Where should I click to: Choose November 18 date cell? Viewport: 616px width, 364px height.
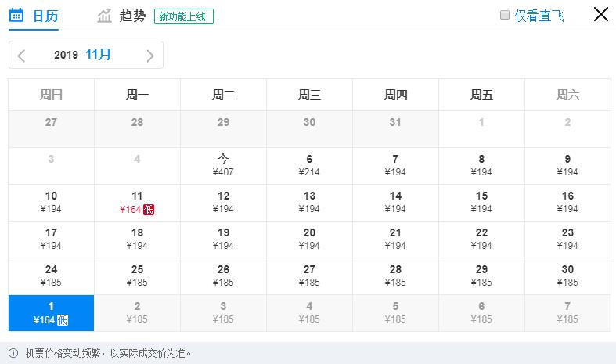click(137, 240)
